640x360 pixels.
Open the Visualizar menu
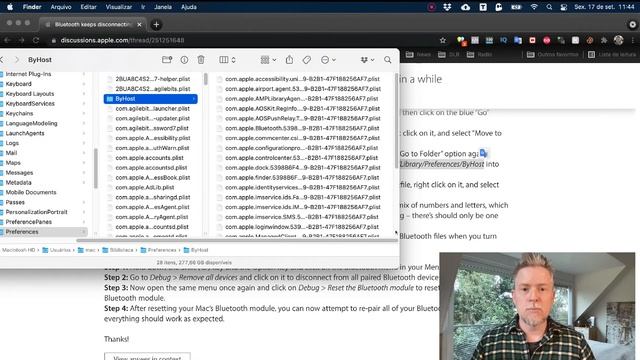pos(118,7)
